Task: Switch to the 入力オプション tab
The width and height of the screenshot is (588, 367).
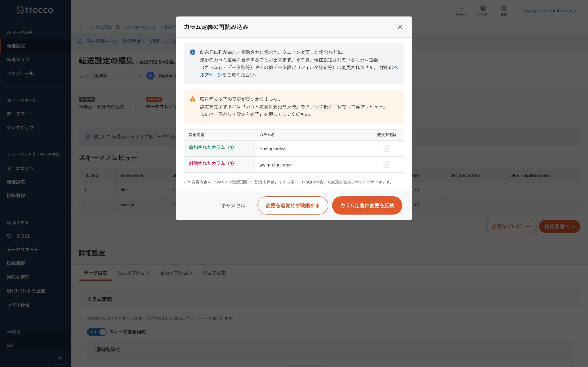Action: click(x=133, y=273)
